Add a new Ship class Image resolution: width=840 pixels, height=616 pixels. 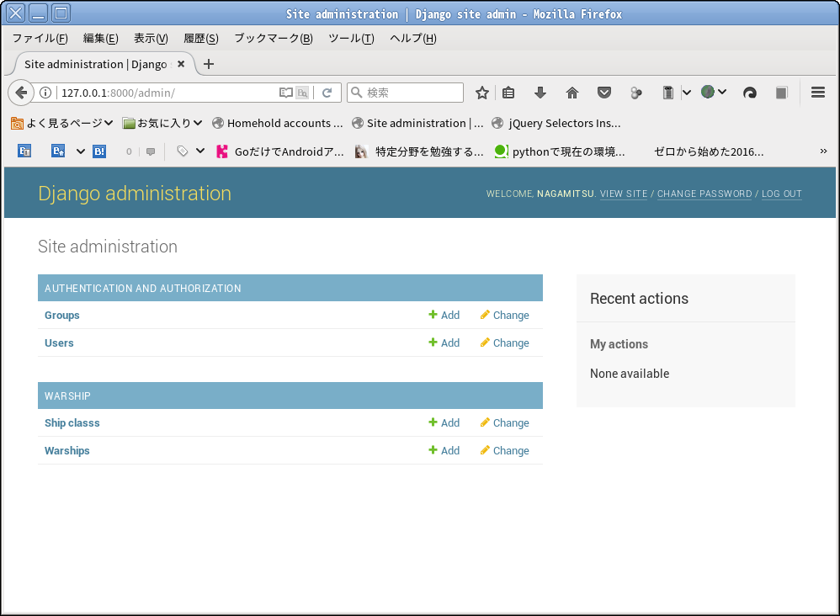(444, 422)
